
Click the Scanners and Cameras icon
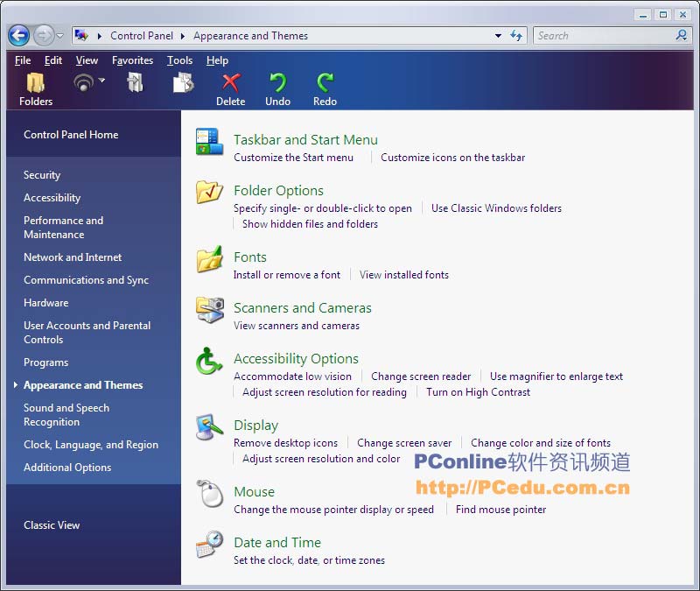click(x=209, y=310)
